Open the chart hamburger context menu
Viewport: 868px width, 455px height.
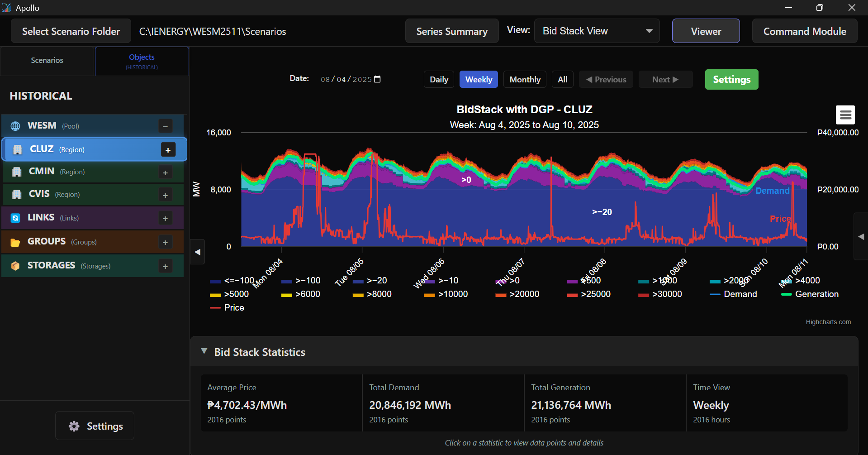pyautogui.click(x=845, y=115)
